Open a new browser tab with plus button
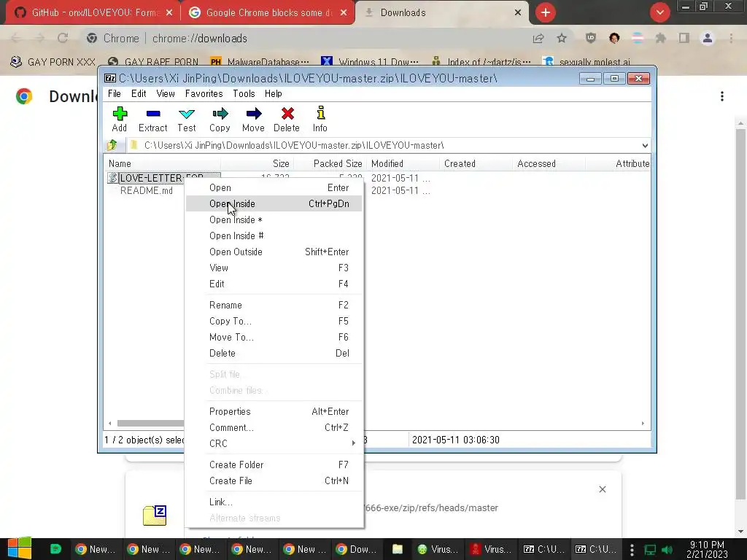This screenshot has height=560, width=747. click(x=546, y=12)
